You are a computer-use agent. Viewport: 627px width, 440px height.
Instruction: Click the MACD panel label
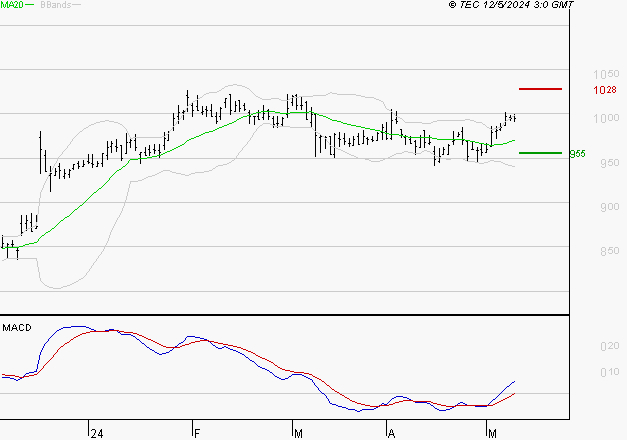pos(17,328)
